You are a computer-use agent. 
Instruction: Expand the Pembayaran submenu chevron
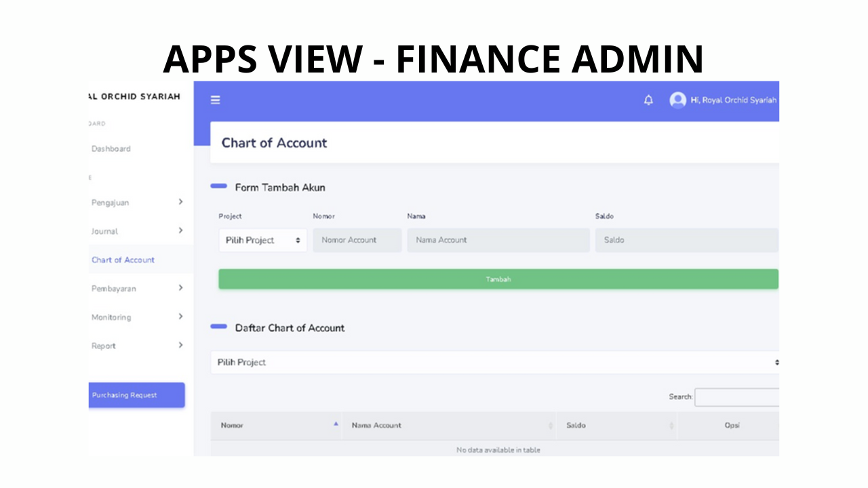click(x=180, y=288)
